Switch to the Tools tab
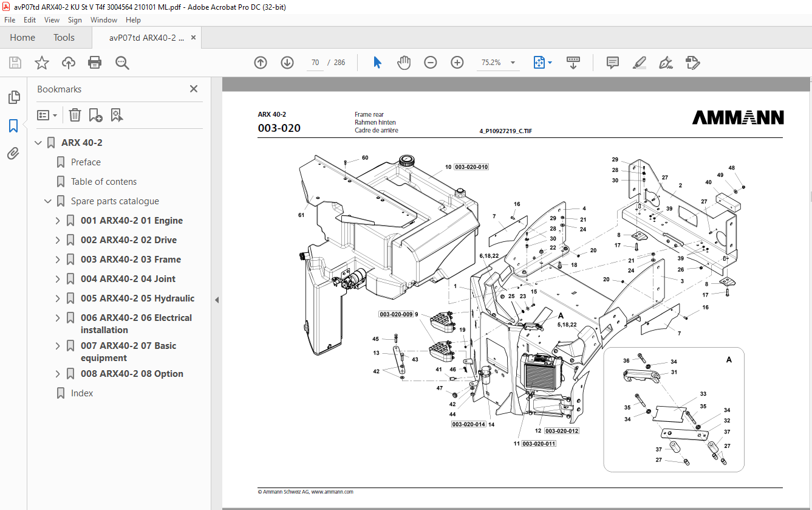This screenshot has width=812, height=510. tap(64, 37)
